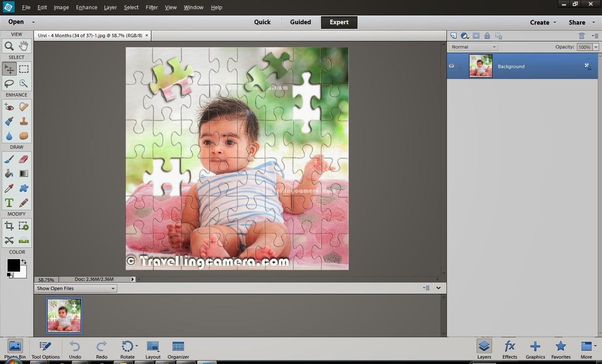Open the Enhance menu
Image resolution: width=602 pixels, height=364 pixels.
(x=87, y=8)
